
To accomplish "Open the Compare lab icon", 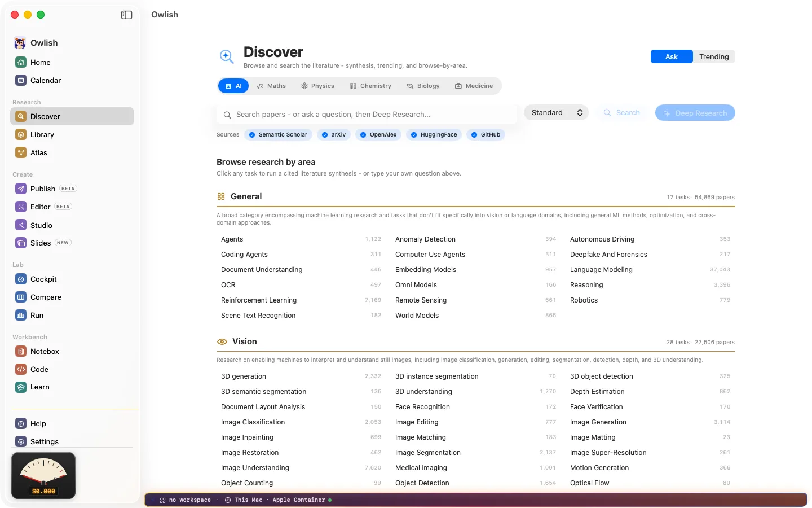I will (x=21, y=297).
